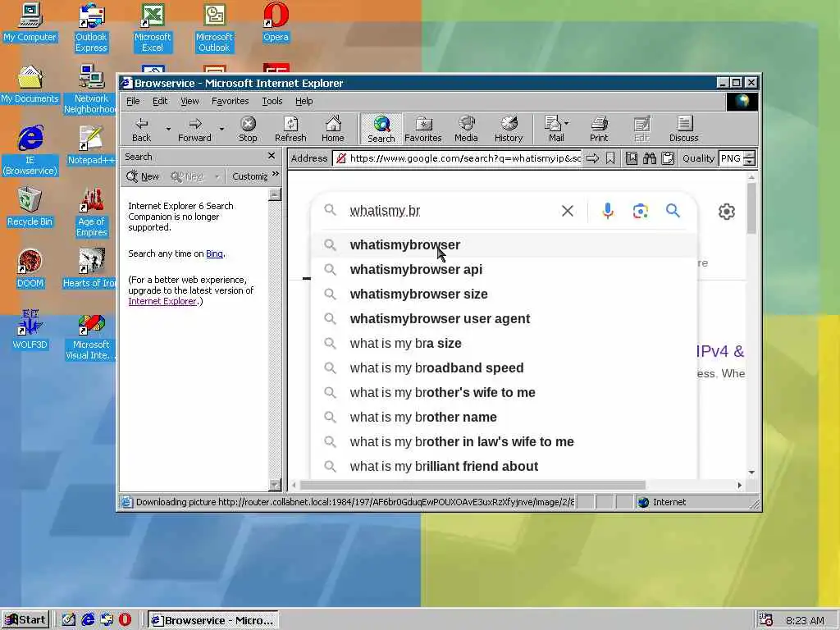
Task: Click the Mail toolbar icon
Action: point(554,129)
